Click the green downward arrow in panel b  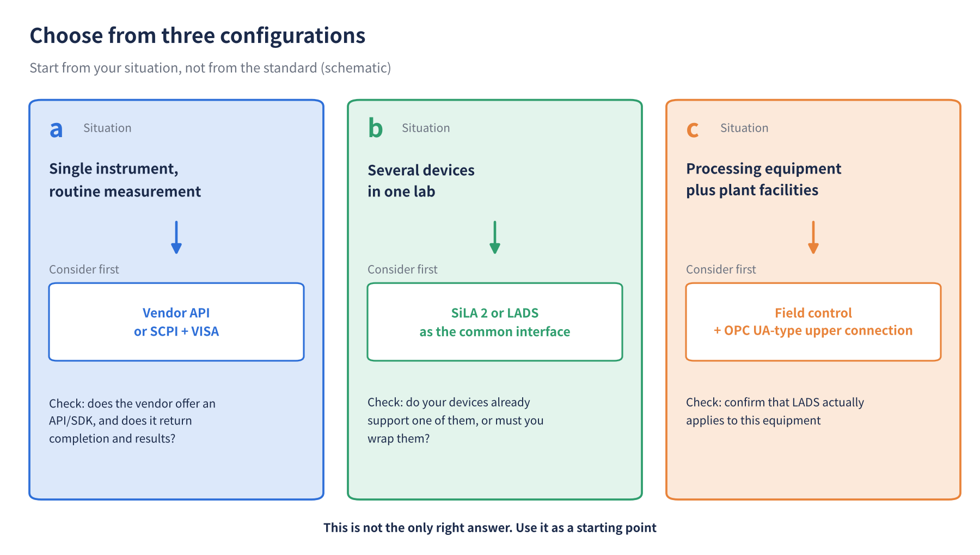click(x=494, y=237)
